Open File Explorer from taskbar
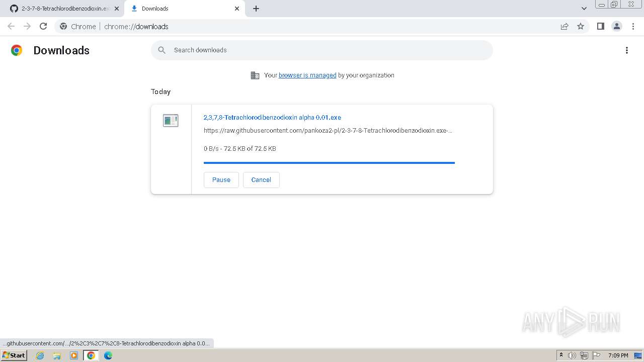644x362 pixels. coord(57,355)
